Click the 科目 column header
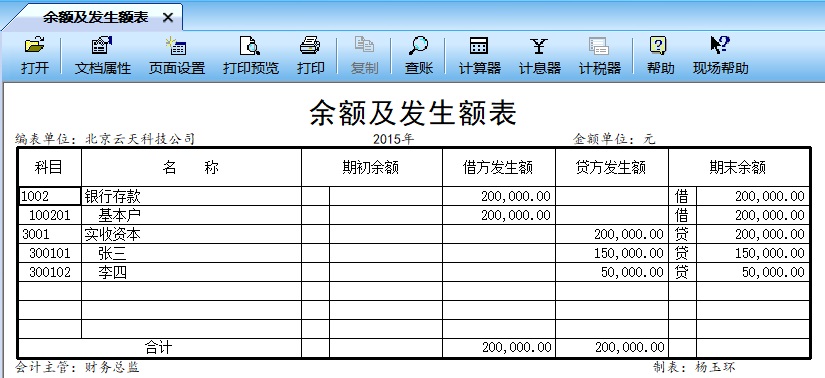This screenshot has height=378, width=825. (49, 167)
